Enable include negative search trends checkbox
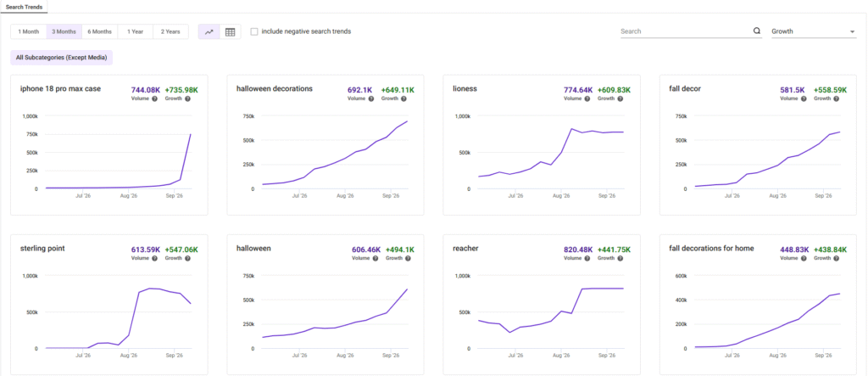The height and width of the screenshot is (376, 868). tap(254, 31)
